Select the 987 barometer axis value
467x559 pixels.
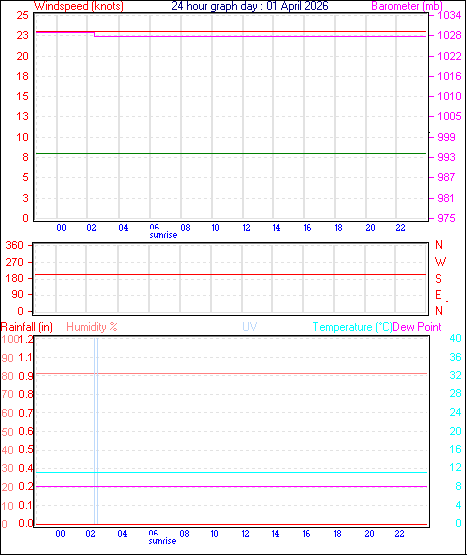tap(446, 177)
